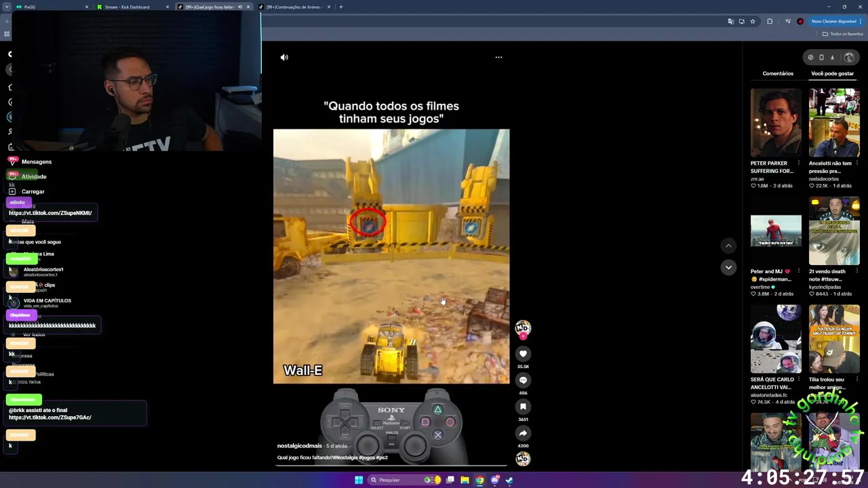
Task: Open the Peter and MJ video thumbnail
Action: pos(776,231)
